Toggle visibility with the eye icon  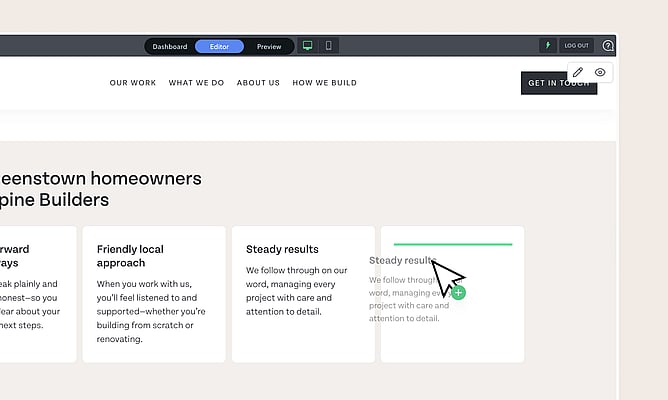tap(600, 73)
